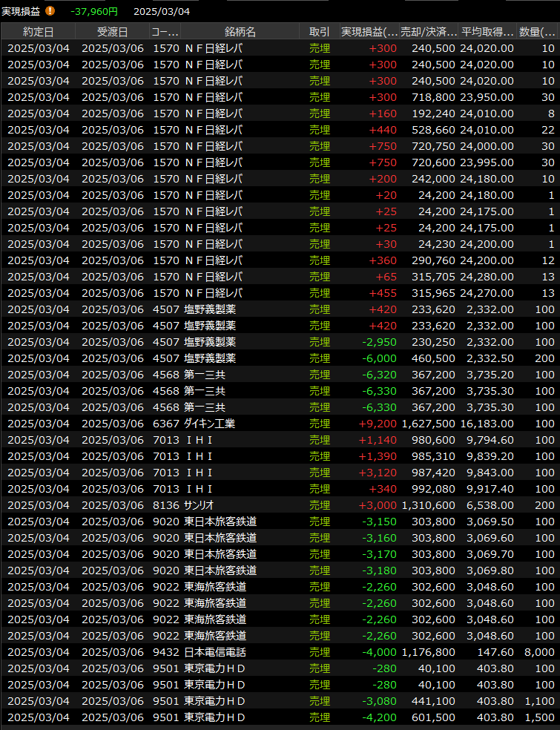Sort by the 銘柄名 column header

pyautogui.click(x=240, y=32)
